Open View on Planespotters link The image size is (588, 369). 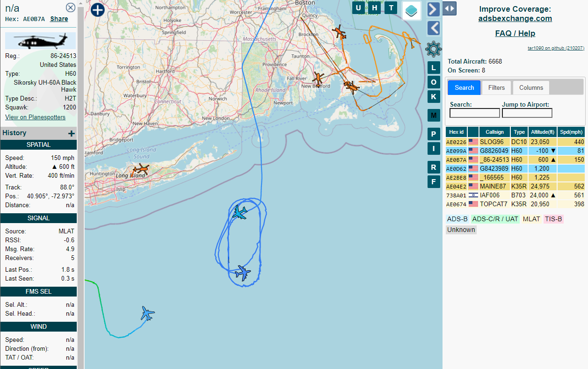pyautogui.click(x=35, y=117)
